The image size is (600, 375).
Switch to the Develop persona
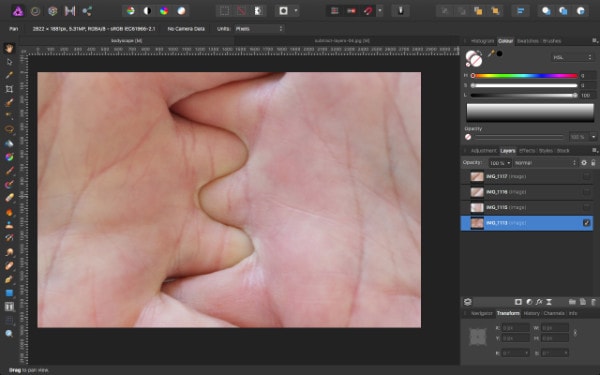click(52, 11)
